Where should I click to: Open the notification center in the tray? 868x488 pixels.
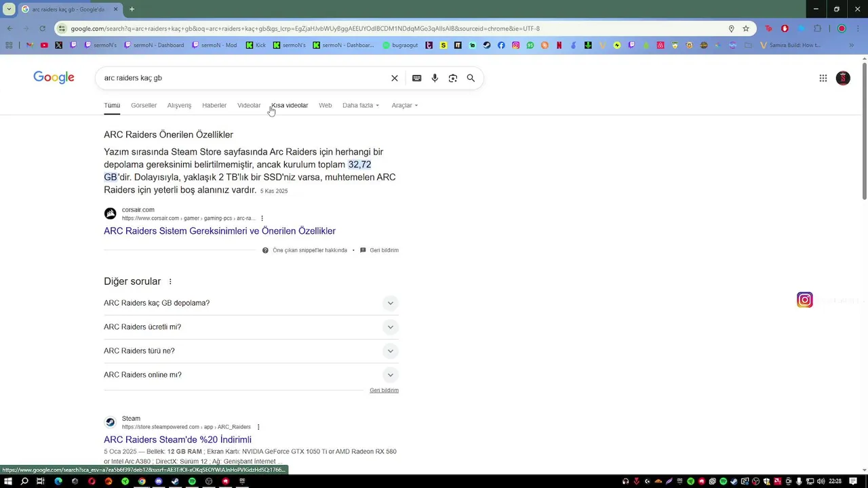point(853,481)
